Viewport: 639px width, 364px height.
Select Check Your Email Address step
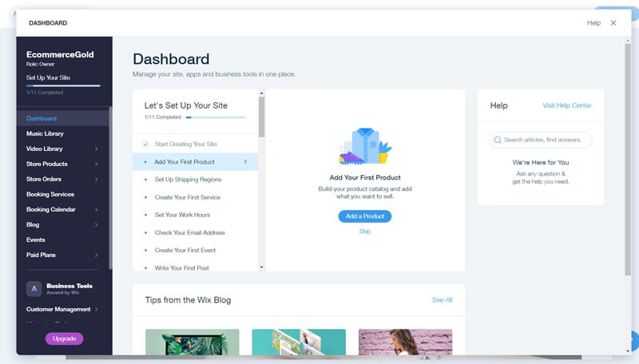(196, 232)
